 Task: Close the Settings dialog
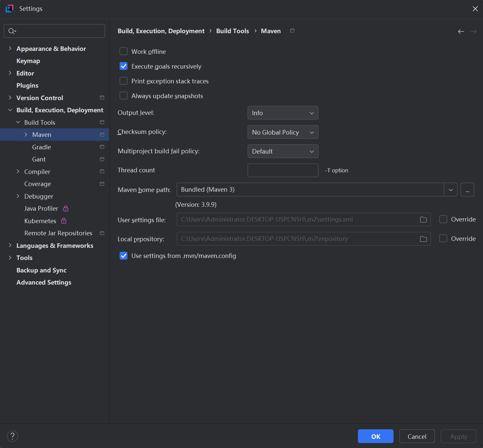click(x=475, y=9)
